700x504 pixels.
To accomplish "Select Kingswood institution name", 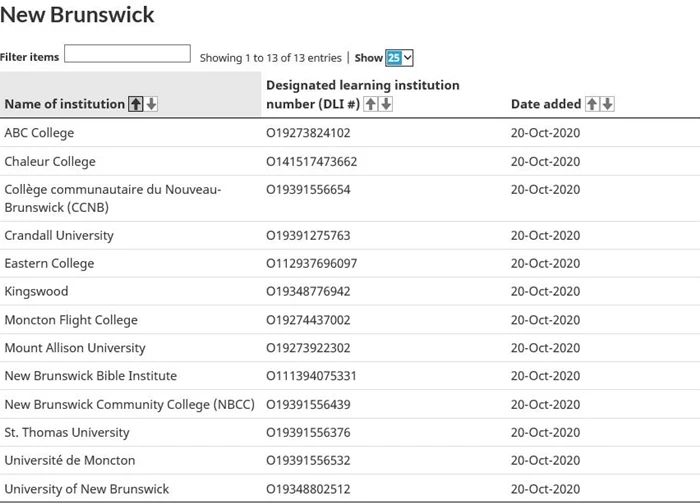I will click(36, 292).
